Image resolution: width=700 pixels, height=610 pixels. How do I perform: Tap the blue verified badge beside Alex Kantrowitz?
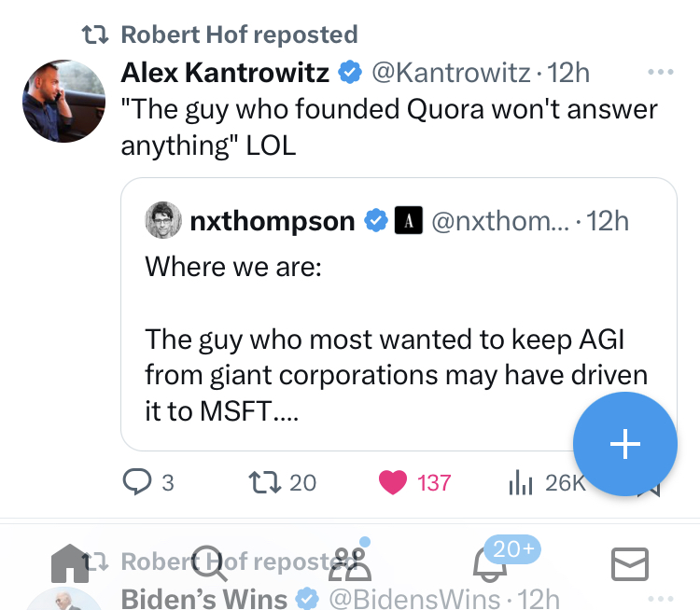coord(350,72)
